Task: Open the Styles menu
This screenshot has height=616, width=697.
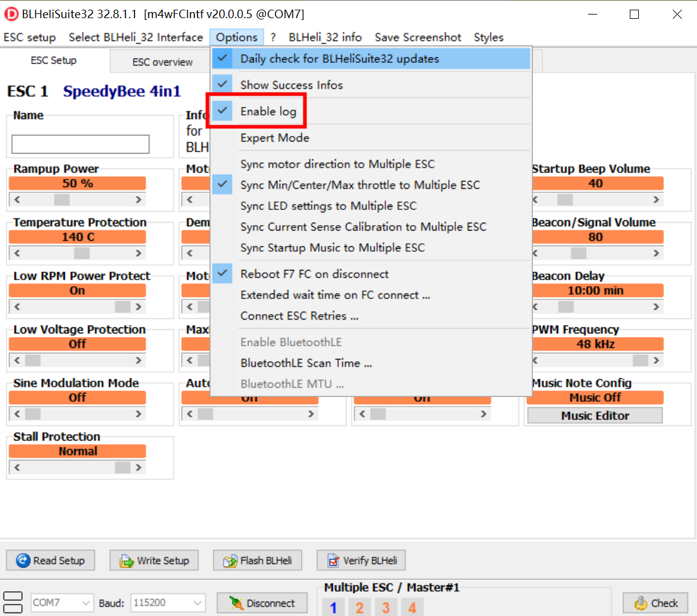Action: point(489,38)
